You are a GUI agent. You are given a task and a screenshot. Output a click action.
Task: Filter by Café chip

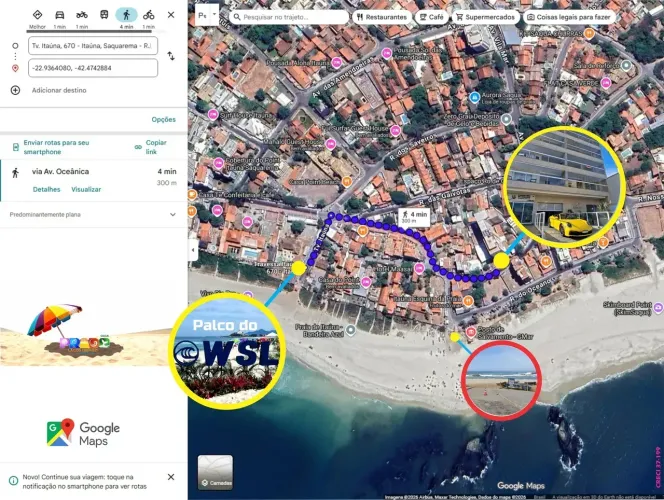(x=432, y=17)
